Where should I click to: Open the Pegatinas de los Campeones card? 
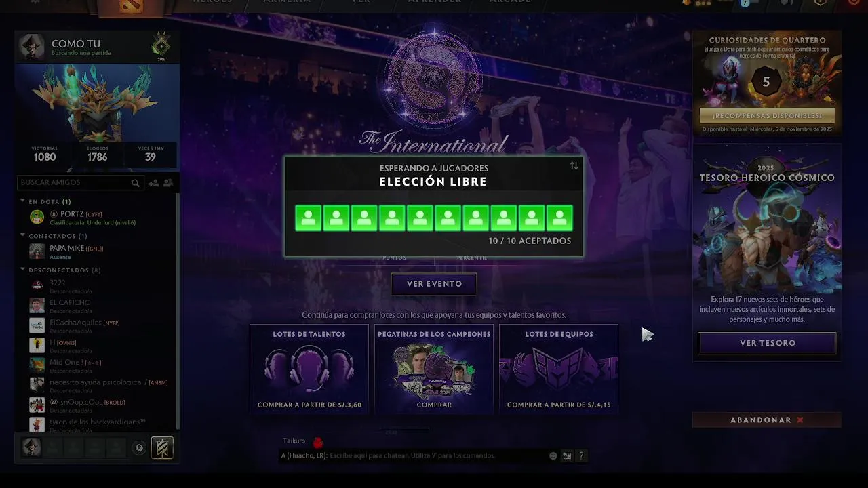pyautogui.click(x=434, y=369)
